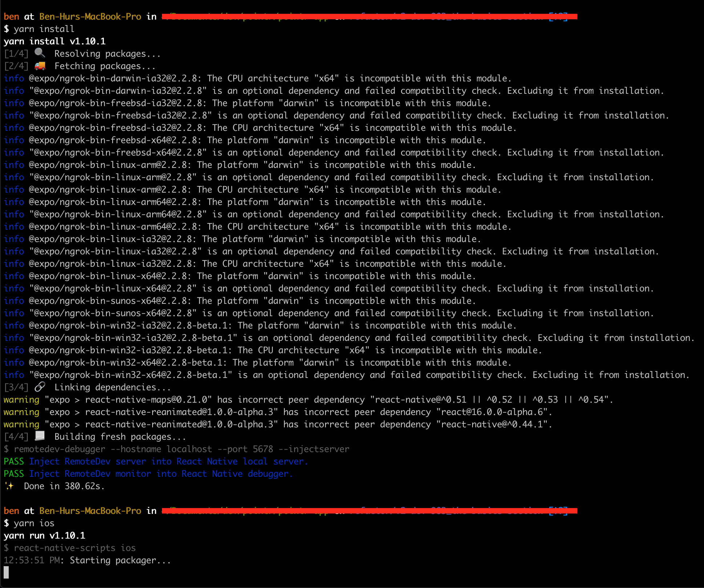Click the "Resolving packages..." text
This screenshot has height=588, width=704.
pyautogui.click(x=107, y=54)
